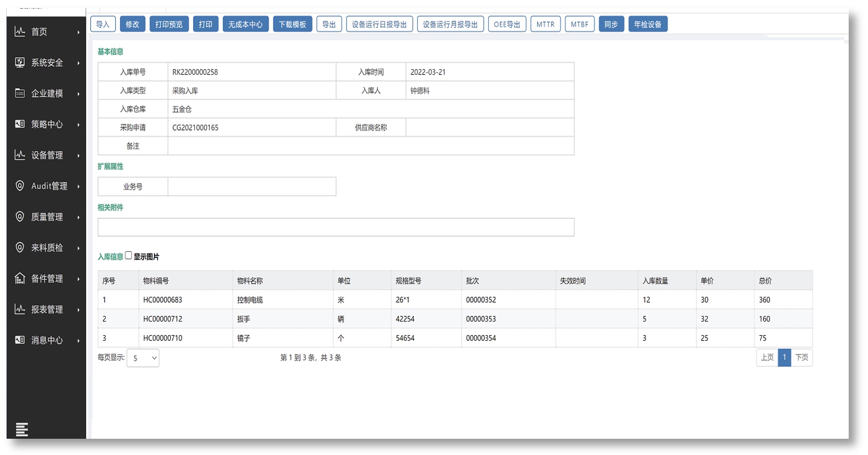This screenshot has height=455, width=868.
Task: Click the 策略中心 sidebar icon
Action: coord(20,124)
